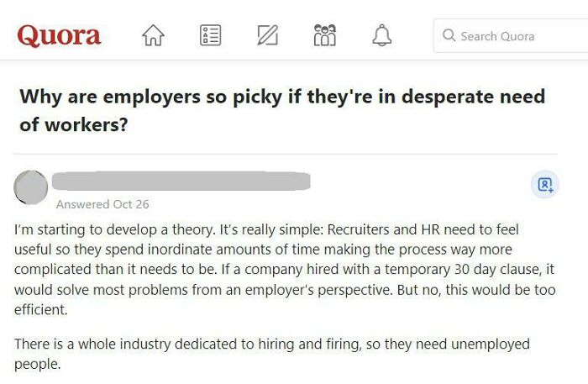Open the Notifications bell
The width and height of the screenshot is (588, 384).
(x=381, y=35)
